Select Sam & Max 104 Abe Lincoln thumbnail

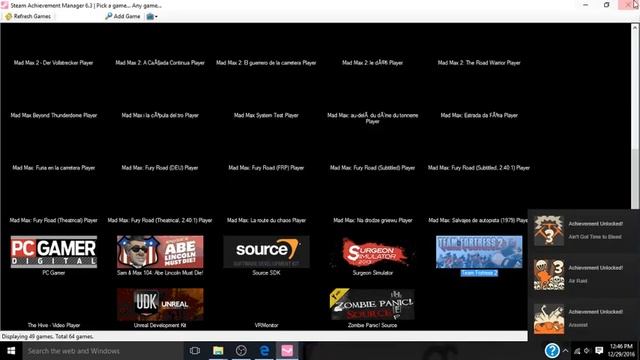160,252
